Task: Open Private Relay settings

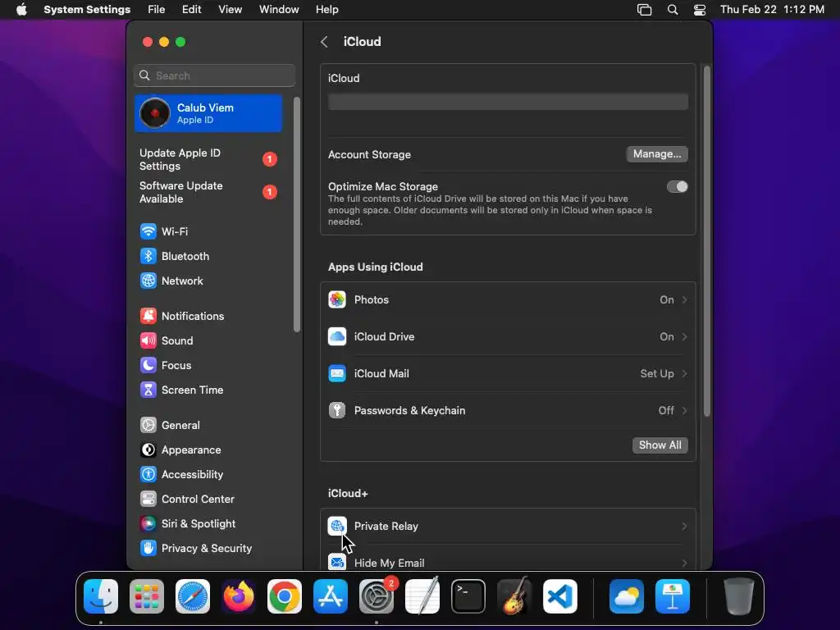Action: [508, 527]
